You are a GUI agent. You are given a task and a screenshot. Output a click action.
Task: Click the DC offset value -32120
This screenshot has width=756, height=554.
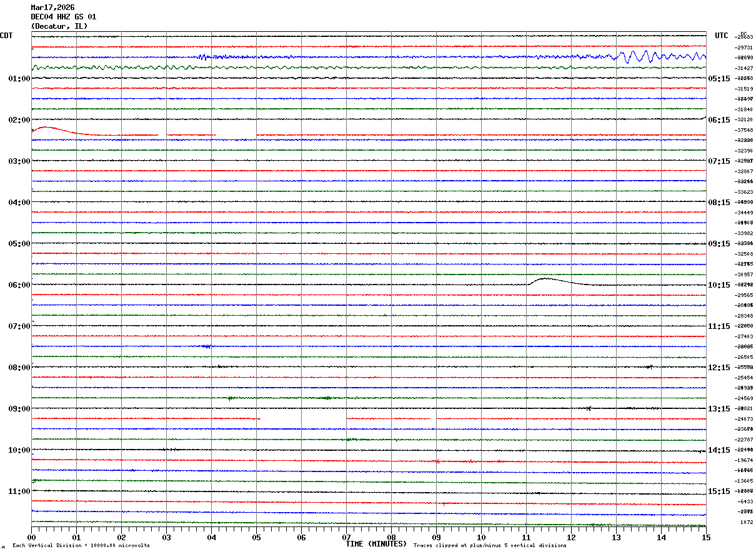(744, 119)
